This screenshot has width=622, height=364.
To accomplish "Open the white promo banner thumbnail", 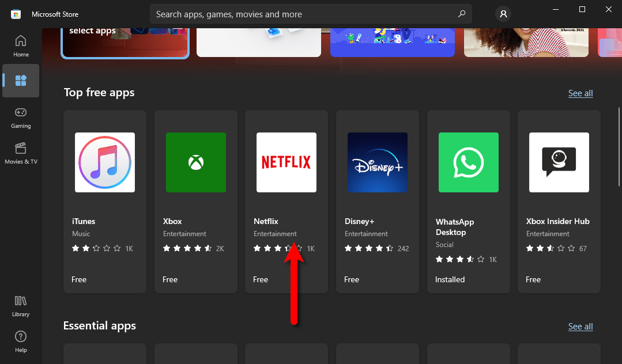I will [259, 43].
